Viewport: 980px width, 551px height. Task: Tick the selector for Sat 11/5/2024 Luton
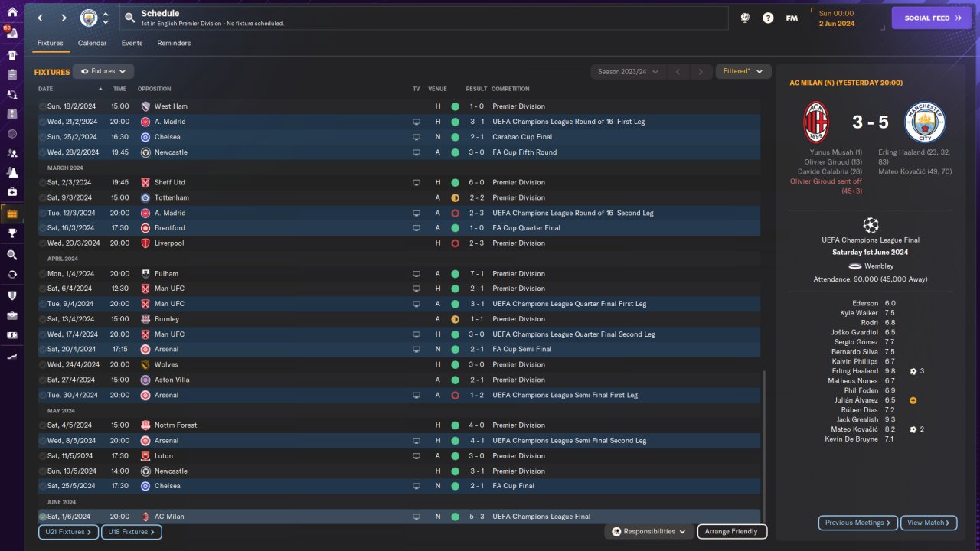(x=42, y=456)
